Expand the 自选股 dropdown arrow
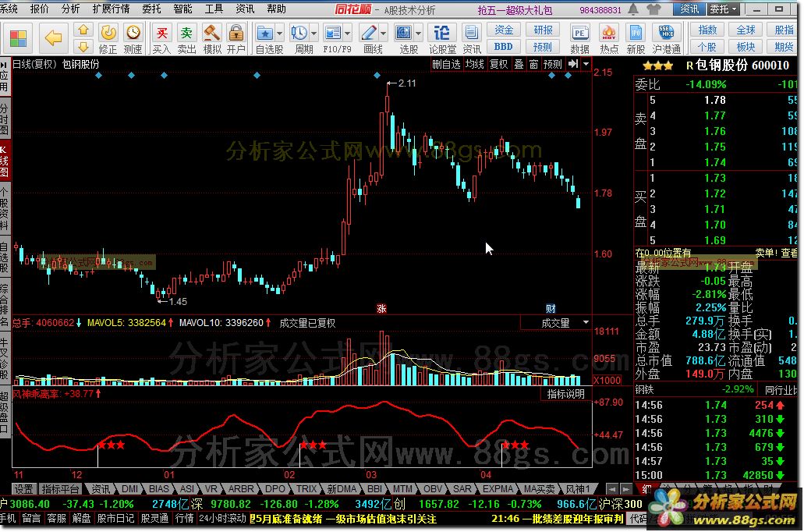 [x=280, y=34]
